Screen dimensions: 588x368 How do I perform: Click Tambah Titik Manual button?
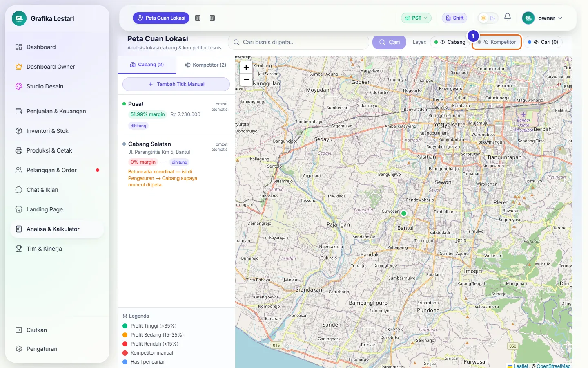176,84
